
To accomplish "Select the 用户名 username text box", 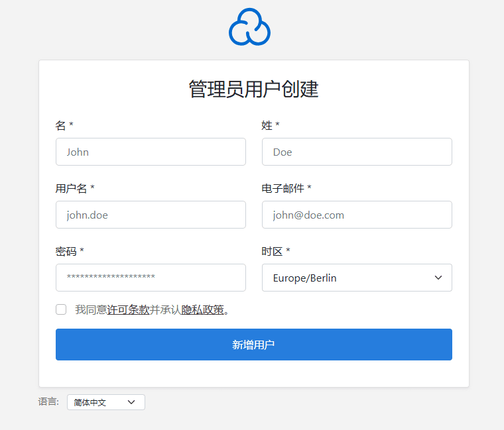I will pos(151,215).
